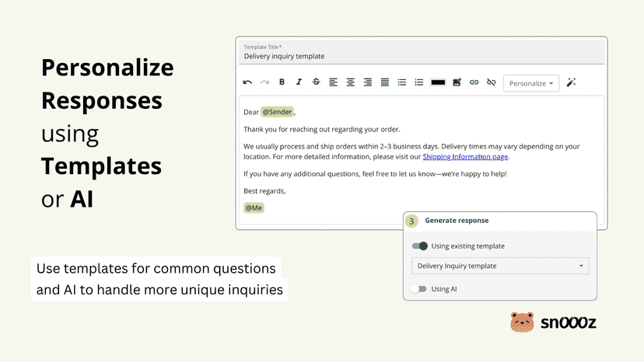Viewport: 644px width, 362px height.
Task: Select the @Me placeholder tag
Action: click(x=254, y=208)
